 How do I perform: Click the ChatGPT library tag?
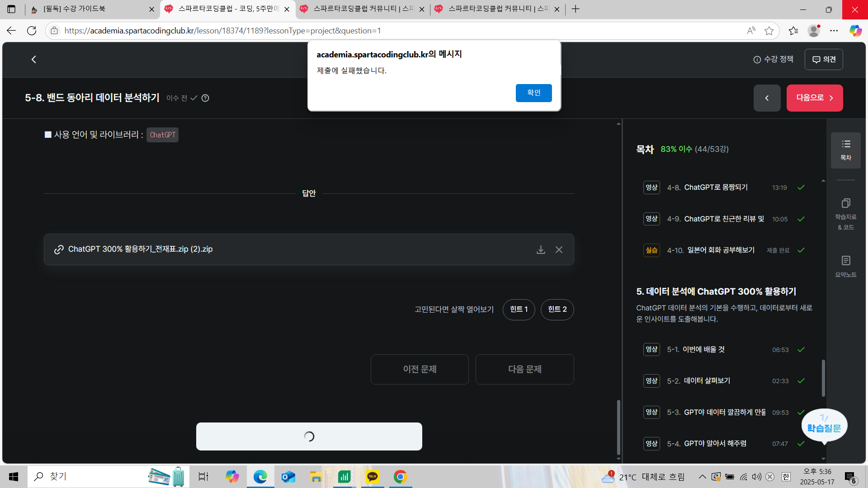[x=162, y=135]
